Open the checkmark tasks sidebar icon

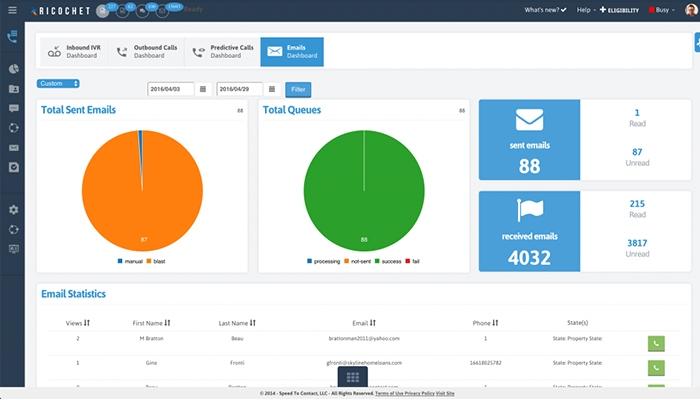14,167
